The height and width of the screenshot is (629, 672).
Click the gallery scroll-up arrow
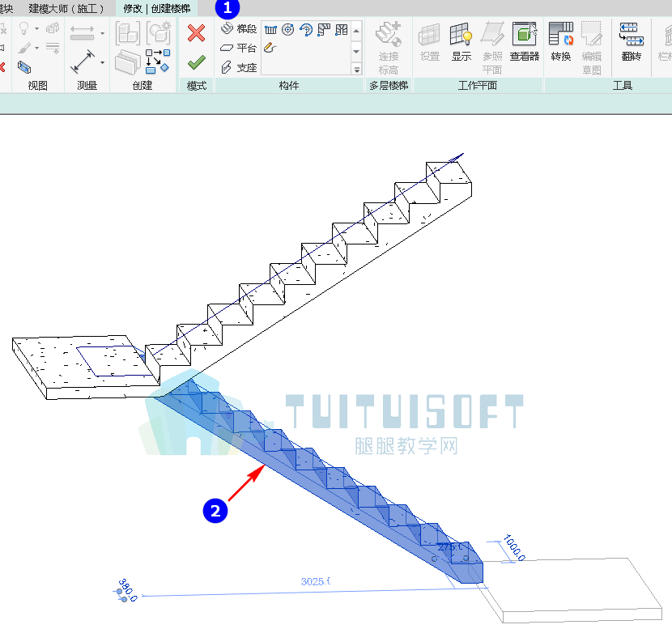(x=356, y=31)
